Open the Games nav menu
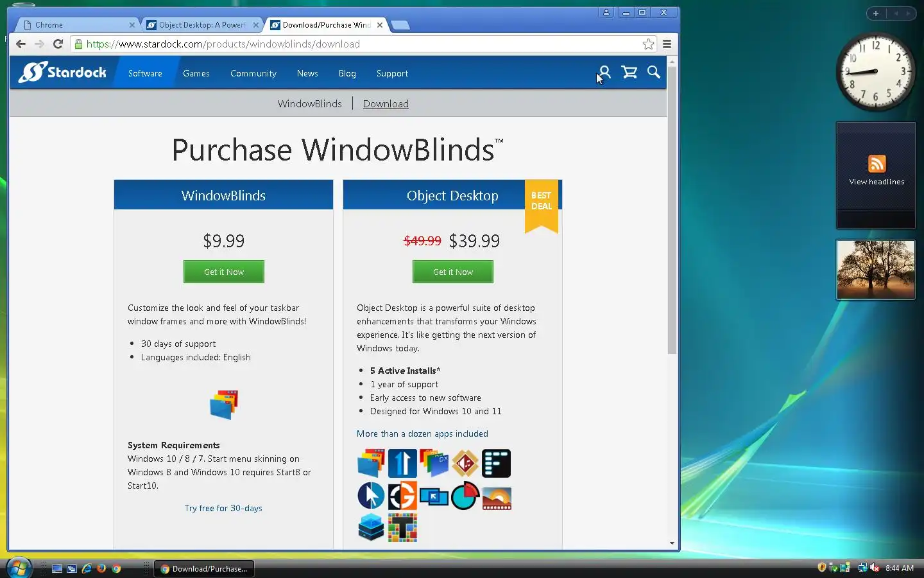 tap(196, 73)
